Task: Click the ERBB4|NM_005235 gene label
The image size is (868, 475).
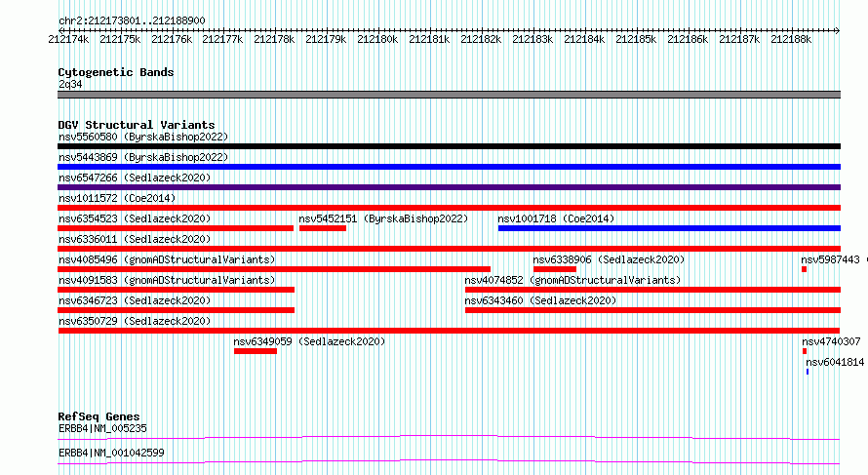Action: click(102, 428)
